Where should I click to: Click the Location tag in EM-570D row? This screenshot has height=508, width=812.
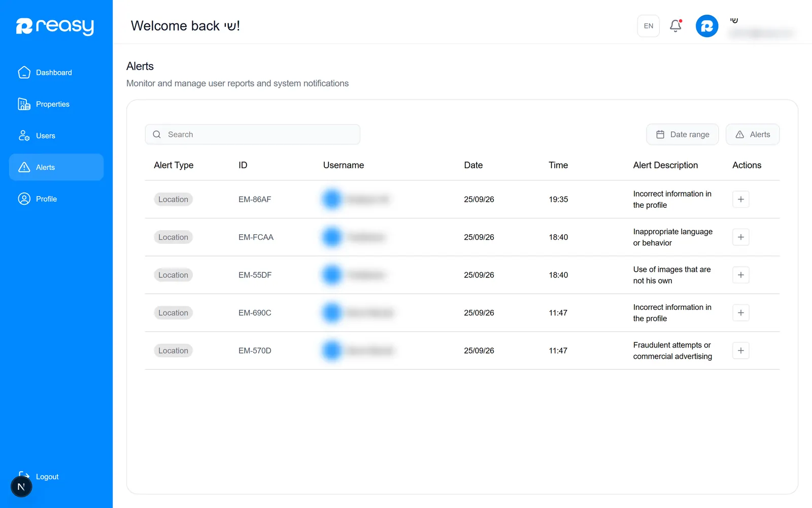(173, 351)
